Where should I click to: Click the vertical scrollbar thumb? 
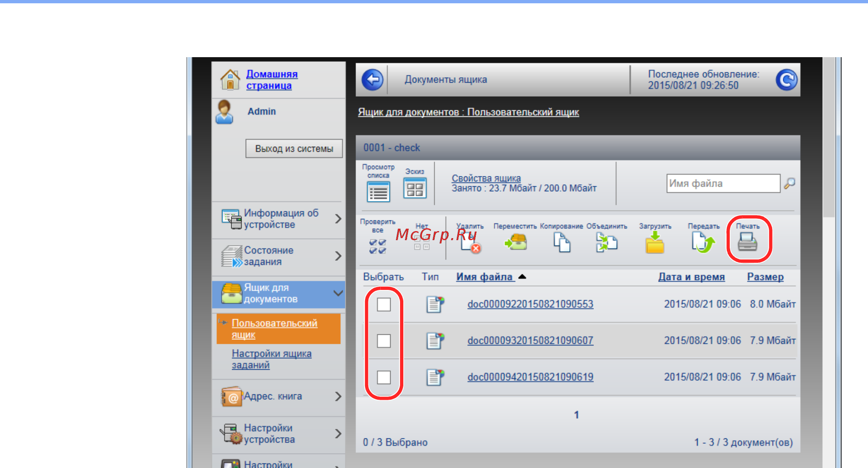(828, 137)
